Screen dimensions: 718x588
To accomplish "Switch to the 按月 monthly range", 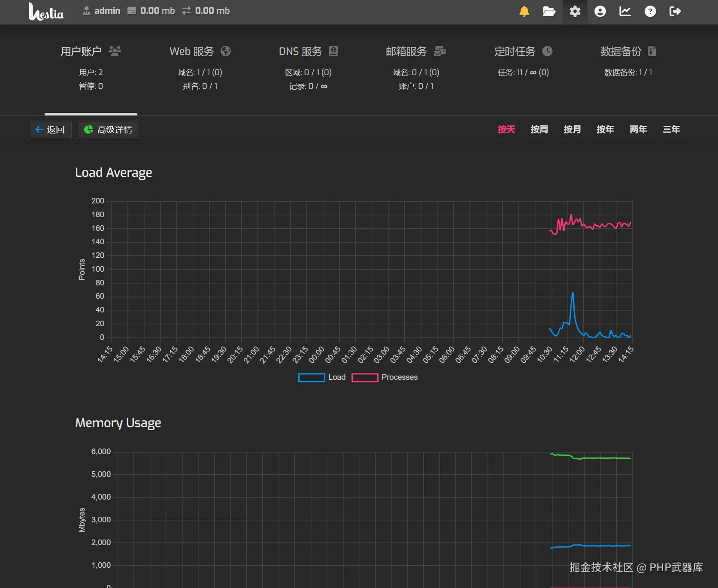I will point(573,129).
